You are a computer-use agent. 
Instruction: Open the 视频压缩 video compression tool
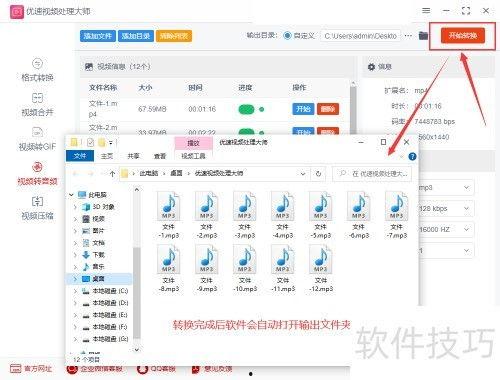point(37,208)
